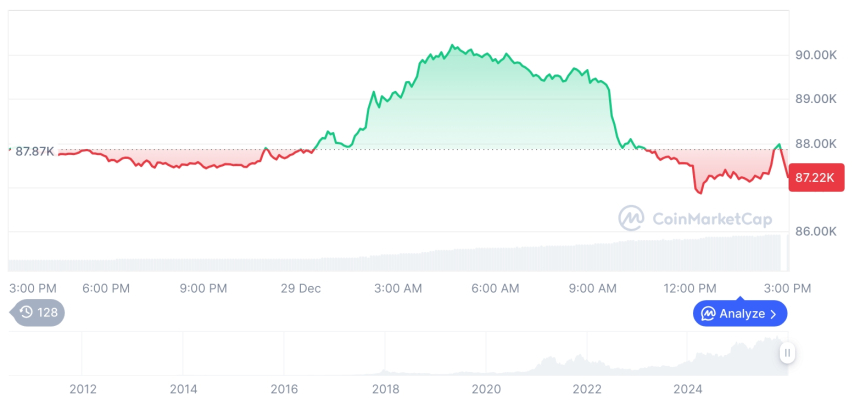The width and height of the screenshot is (860, 401).
Task: Click the 2016 marker on the timeline
Action: pyautogui.click(x=284, y=388)
